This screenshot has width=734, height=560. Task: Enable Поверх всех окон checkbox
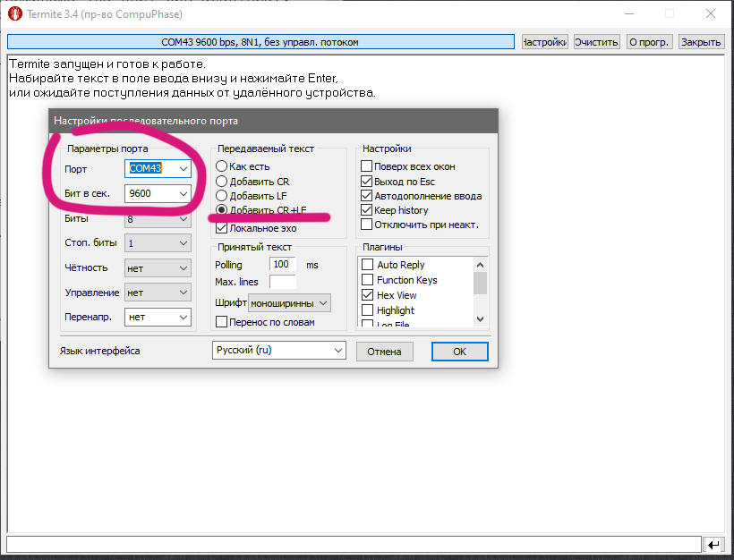pos(366,166)
